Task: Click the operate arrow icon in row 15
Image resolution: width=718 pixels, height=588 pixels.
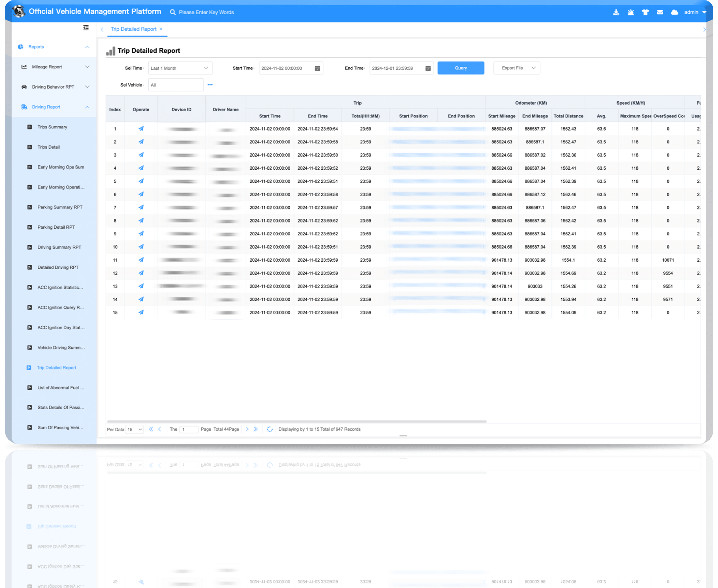Action: [x=141, y=312]
